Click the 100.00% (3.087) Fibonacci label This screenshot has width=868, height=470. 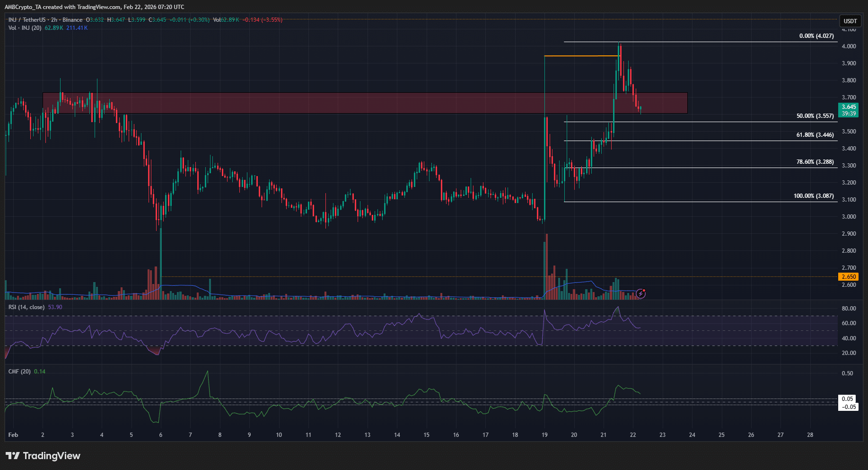coord(814,195)
